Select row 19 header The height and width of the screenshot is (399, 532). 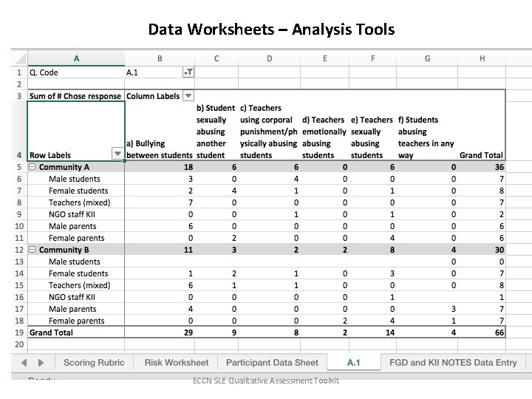pos(19,332)
